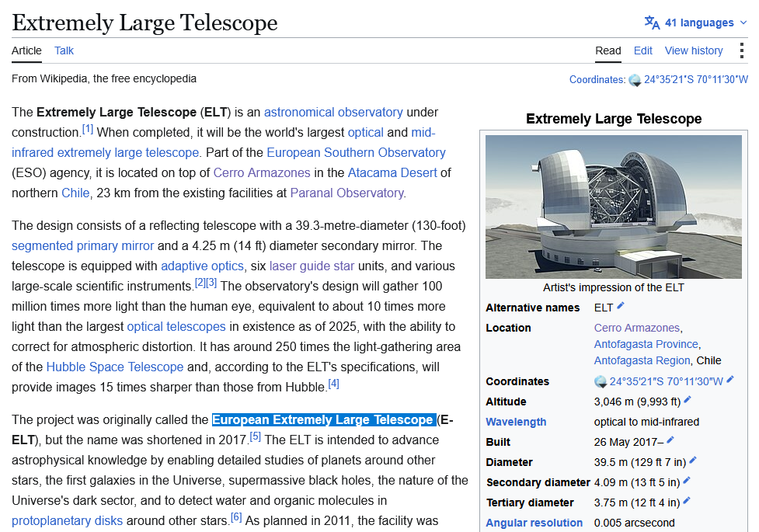Click the From Wikipedia, the free encyclopedia tagline
The height and width of the screenshot is (532, 759).
(104, 78)
